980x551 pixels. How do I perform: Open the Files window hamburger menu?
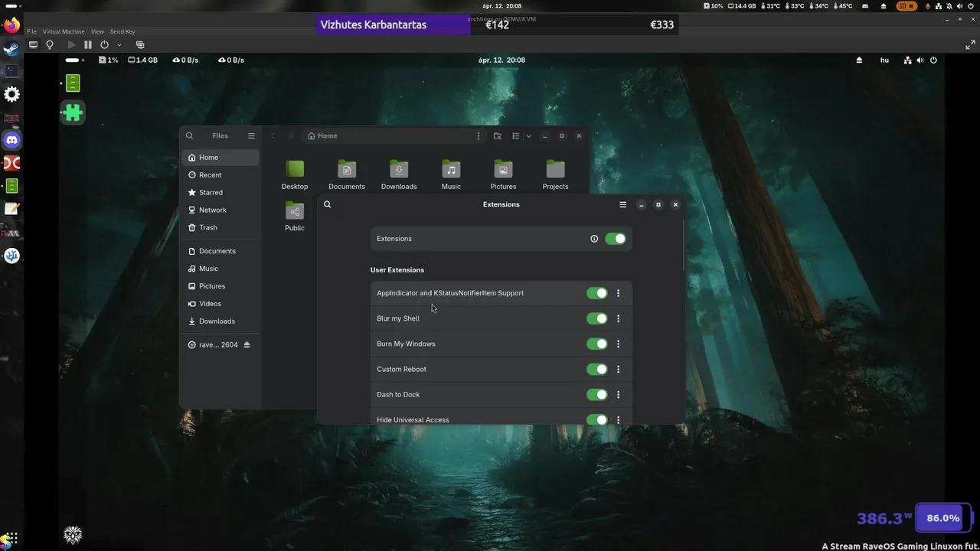(251, 135)
